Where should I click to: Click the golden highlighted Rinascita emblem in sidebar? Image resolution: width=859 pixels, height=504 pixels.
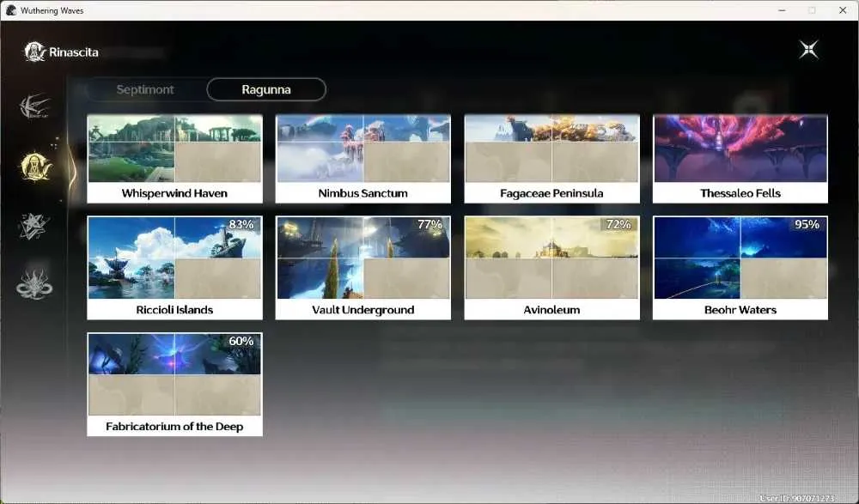[x=35, y=167]
